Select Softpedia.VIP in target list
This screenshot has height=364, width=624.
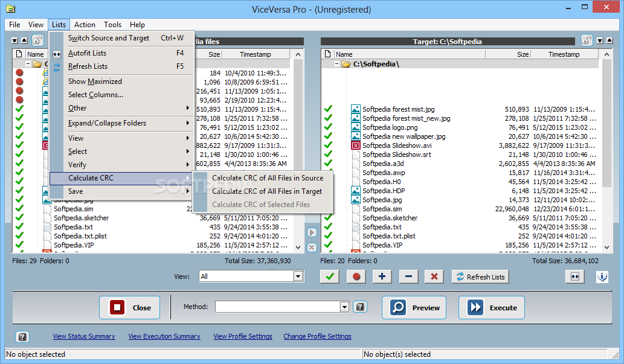click(x=382, y=245)
